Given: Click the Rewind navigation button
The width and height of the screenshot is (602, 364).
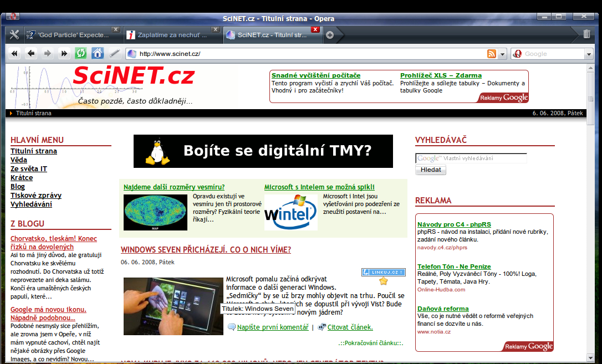Looking at the screenshot, I should pos(14,53).
